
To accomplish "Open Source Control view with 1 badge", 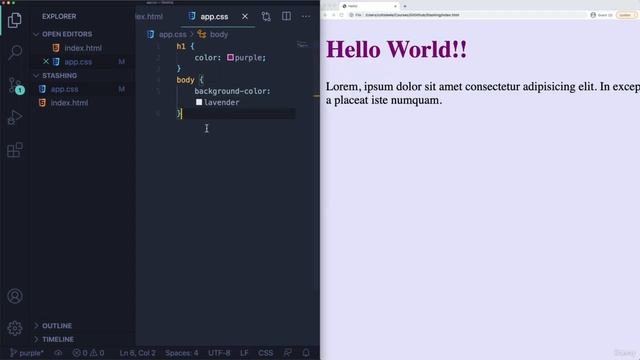I will click(x=16, y=86).
